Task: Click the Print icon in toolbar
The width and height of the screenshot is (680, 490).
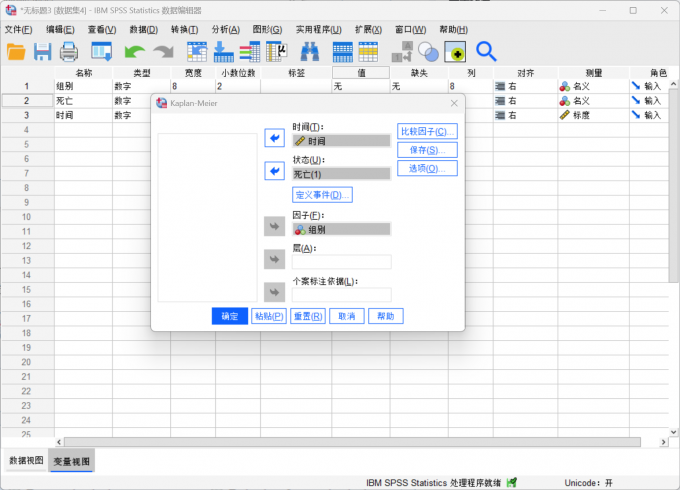Action: tap(69, 51)
